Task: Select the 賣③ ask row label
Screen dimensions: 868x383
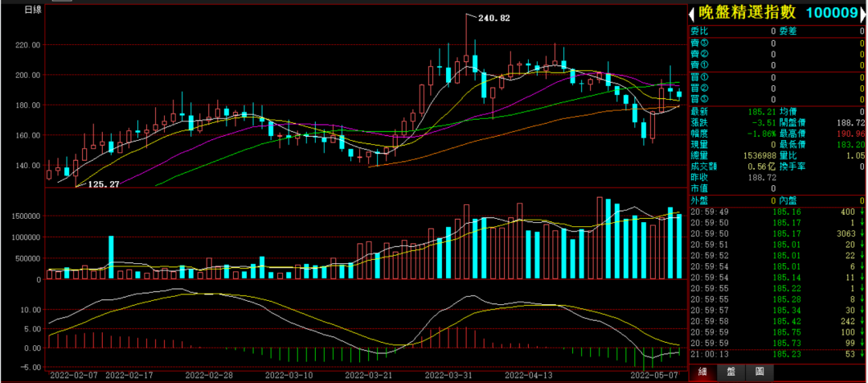Action: pos(698,43)
